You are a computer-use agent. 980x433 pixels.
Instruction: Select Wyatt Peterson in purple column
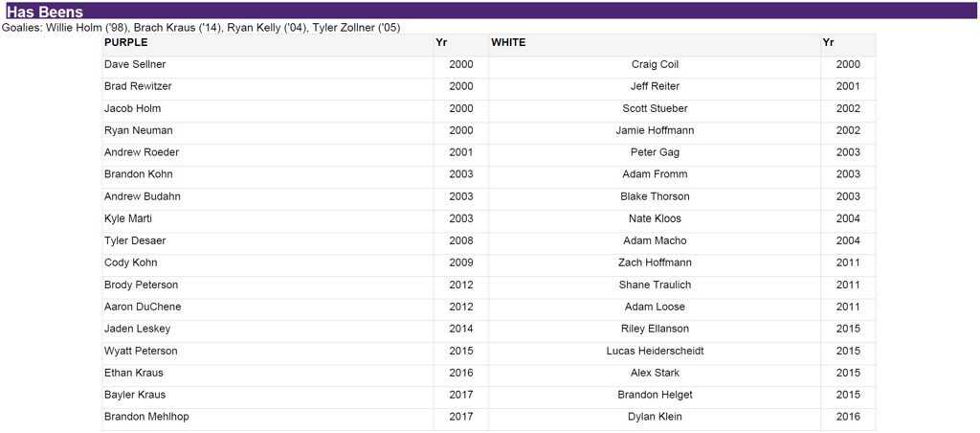[x=141, y=352]
